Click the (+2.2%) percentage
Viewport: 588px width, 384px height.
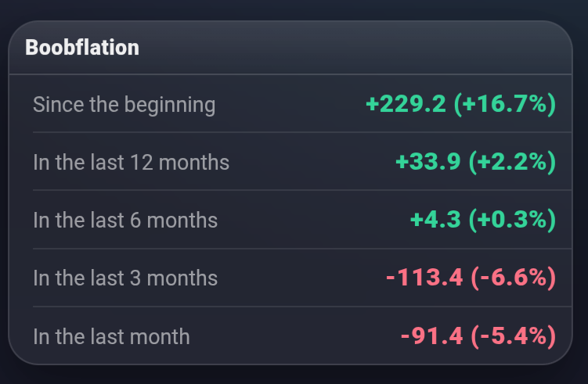512,163
